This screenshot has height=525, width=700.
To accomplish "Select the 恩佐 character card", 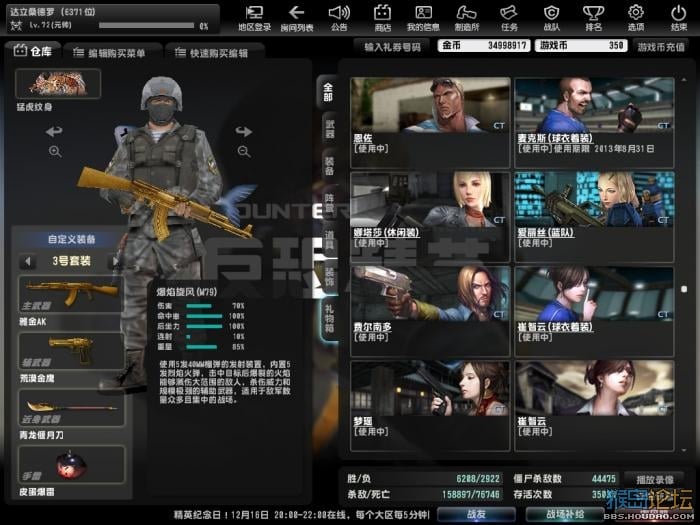I will 430,122.
